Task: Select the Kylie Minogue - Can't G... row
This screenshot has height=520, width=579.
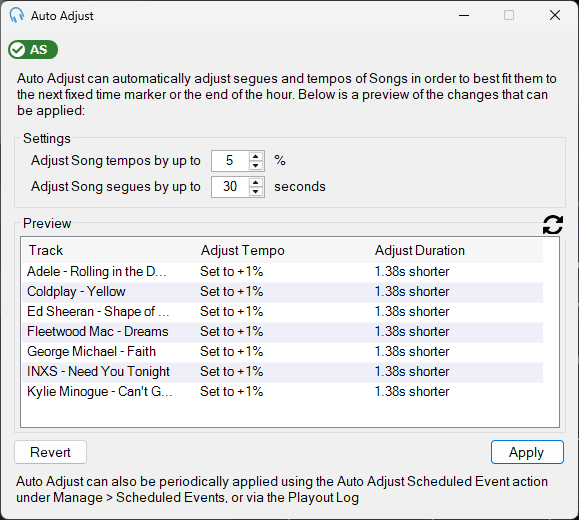Action: click(282, 391)
